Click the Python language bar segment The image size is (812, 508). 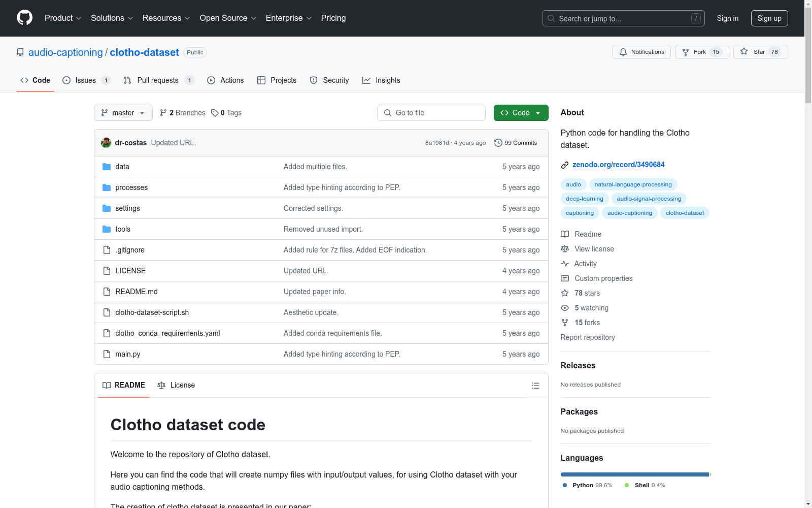[x=634, y=474]
